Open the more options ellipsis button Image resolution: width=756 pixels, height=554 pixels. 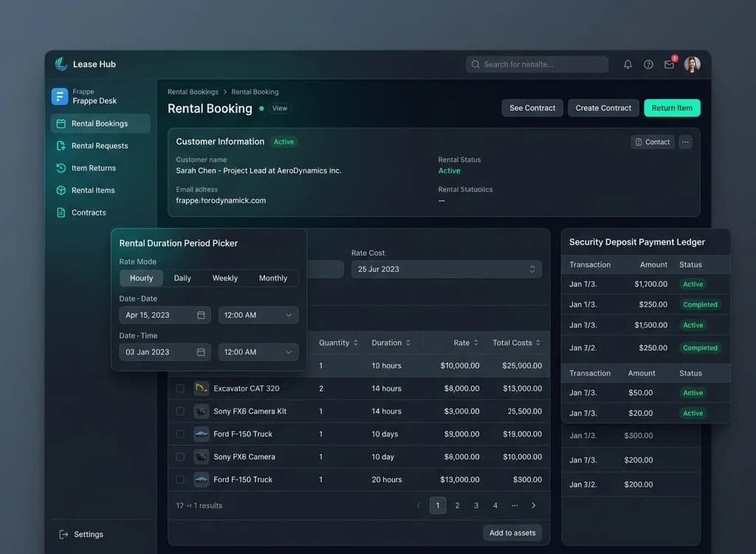[685, 142]
